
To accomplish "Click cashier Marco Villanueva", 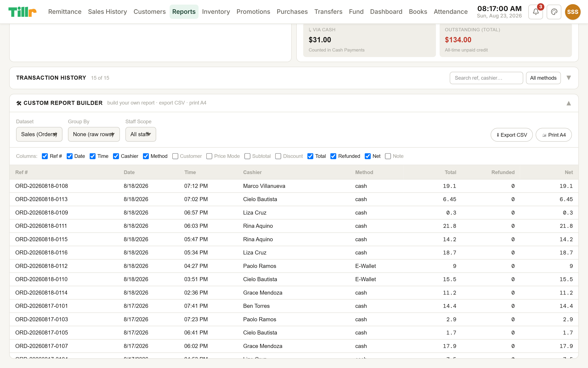I will click(x=264, y=186).
